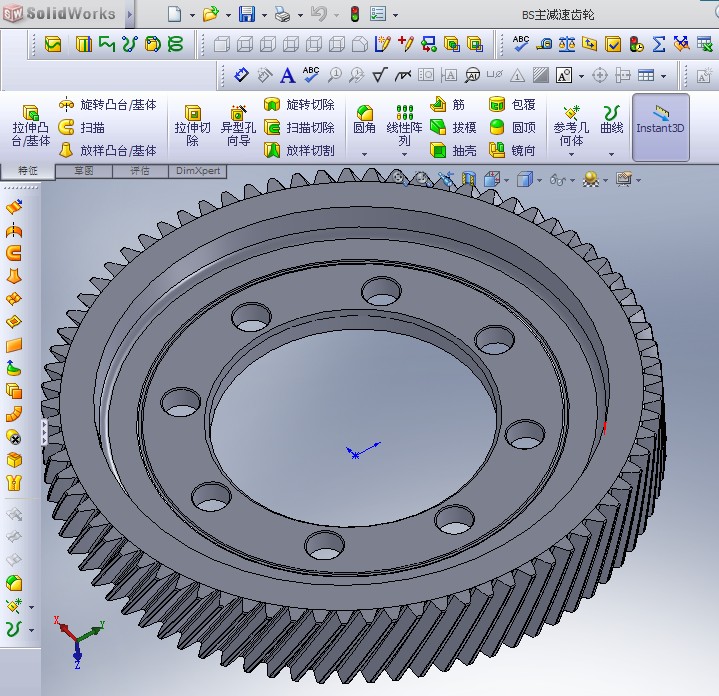This screenshot has width=719, height=696.
Task: Switch to the 评估 evaluate tab
Action: tap(140, 171)
